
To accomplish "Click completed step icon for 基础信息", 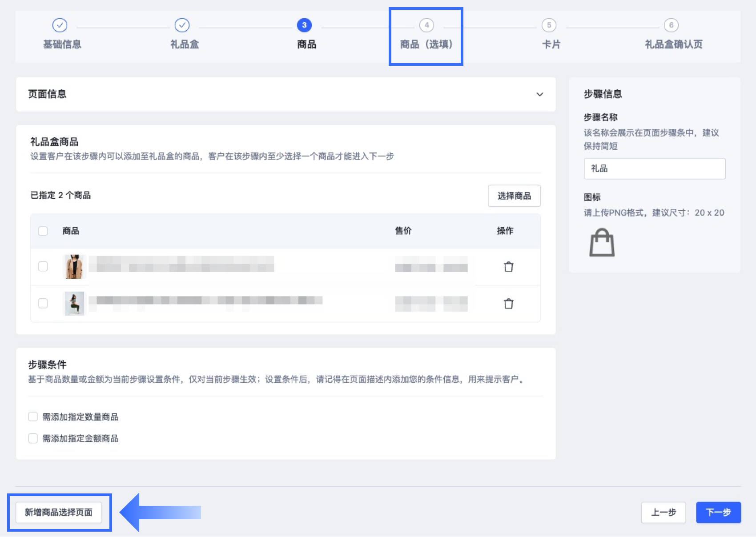I will coord(60,25).
